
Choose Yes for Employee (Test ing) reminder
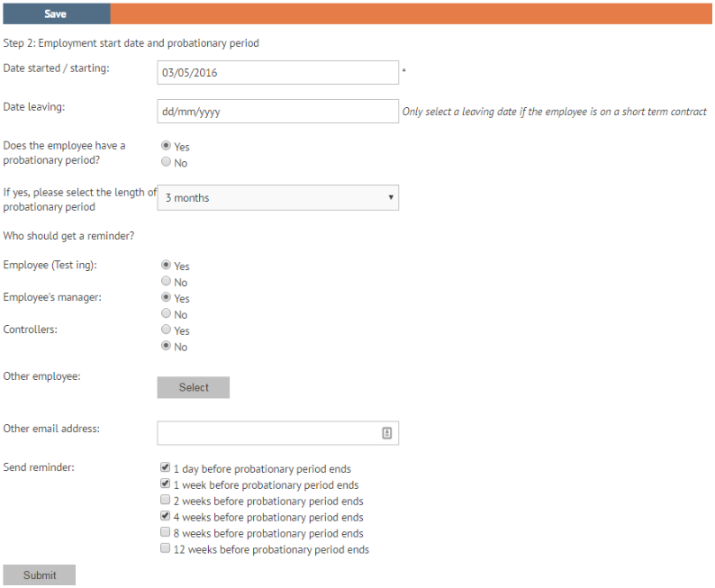tap(166, 265)
